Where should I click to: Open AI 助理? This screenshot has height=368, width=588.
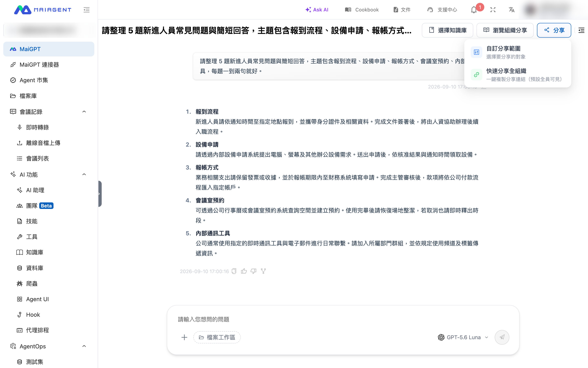(49, 190)
